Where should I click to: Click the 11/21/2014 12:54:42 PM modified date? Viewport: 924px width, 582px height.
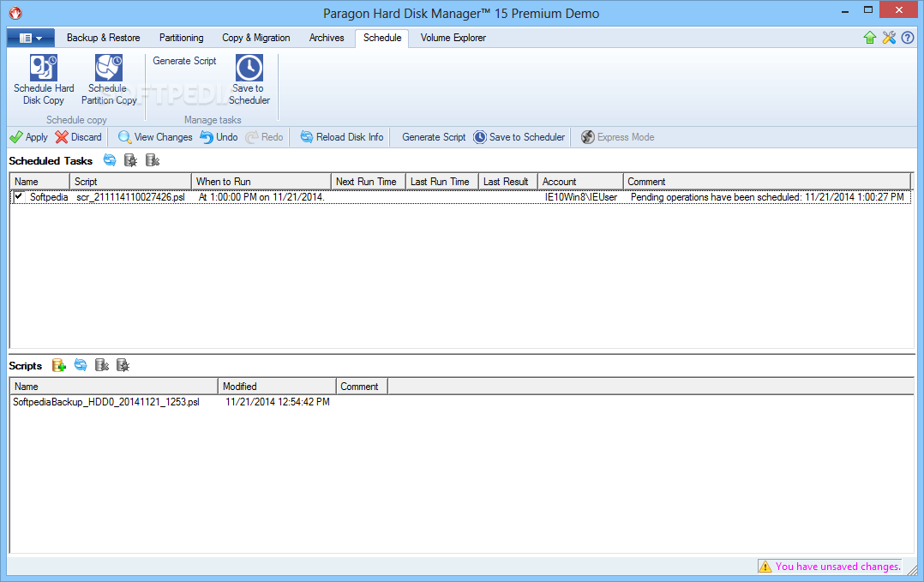(x=278, y=402)
